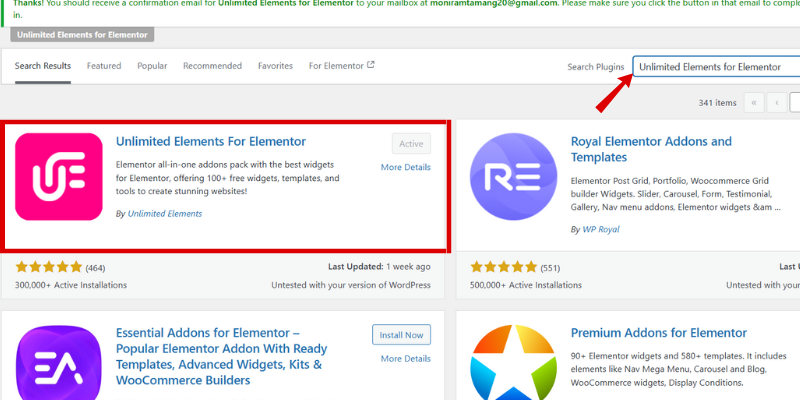Open the Royal Elementor Addons RE logo
The height and width of the screenshot is (400, 800).
pyautogui.click(x=513, y=177)
